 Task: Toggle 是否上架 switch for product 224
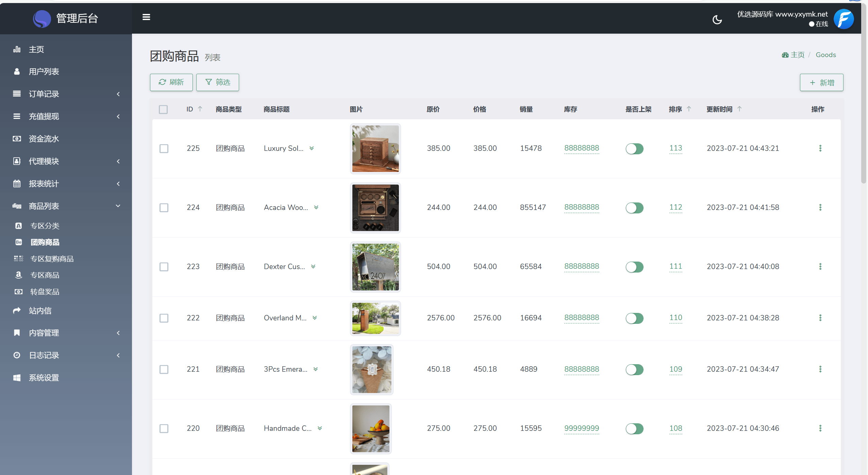coord(634,208)
